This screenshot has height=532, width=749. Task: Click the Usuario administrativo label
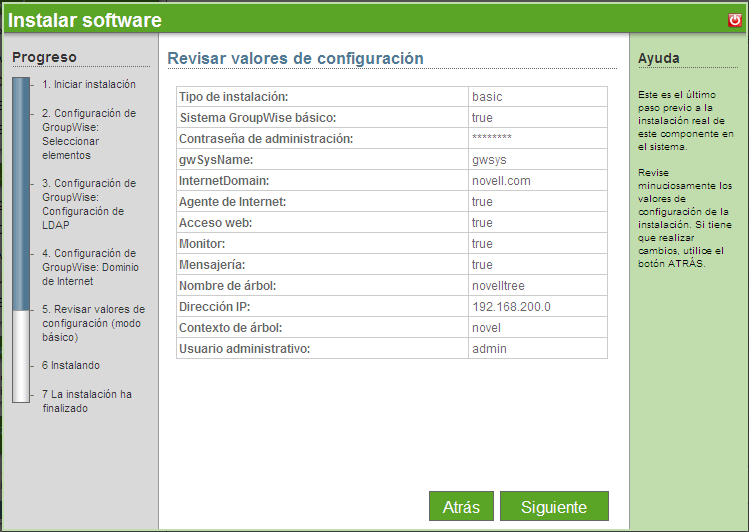tap(245, 349)
